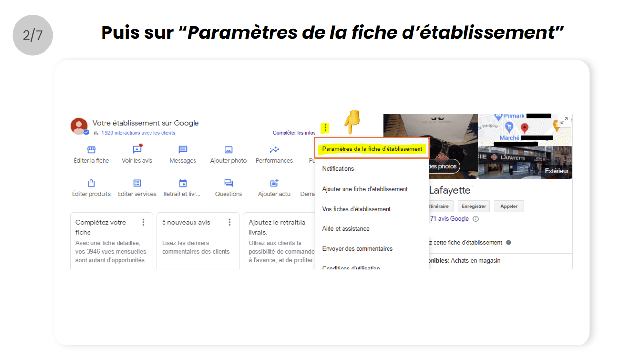The image size is (644, 361).
Task: Click the business profile avatar
Action: tap(79, 126)
